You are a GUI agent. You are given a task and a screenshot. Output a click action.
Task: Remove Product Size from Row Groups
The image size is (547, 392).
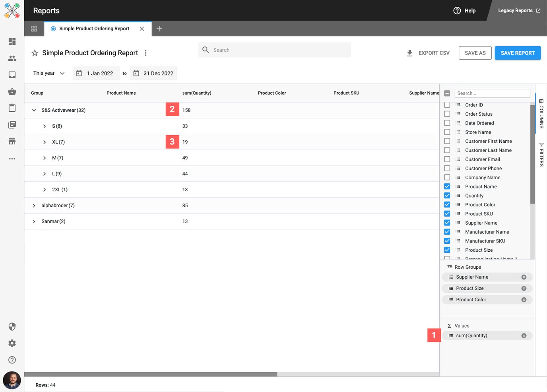pyautogui.click(x=524, y=289)
